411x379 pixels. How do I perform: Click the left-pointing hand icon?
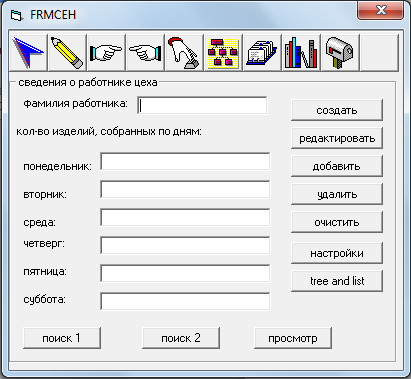pyautogui.click(x=145, y=52)
